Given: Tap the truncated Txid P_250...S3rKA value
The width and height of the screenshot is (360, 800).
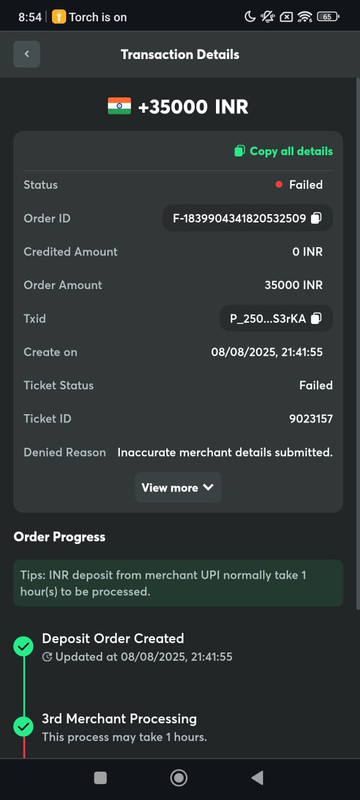Looking at the screenshot, I should (268, 319).
